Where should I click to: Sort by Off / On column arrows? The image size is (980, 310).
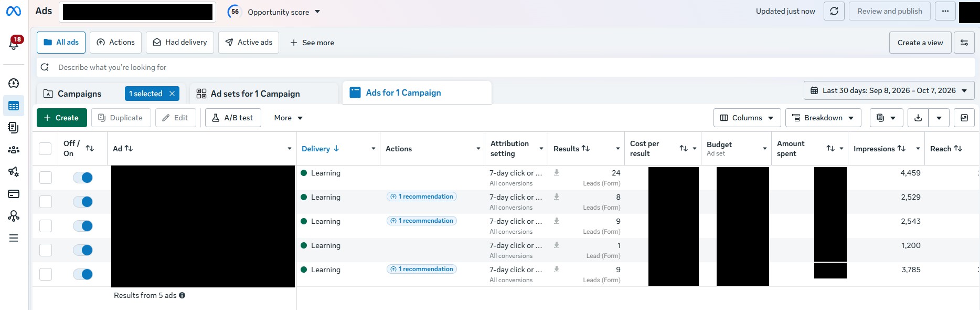(x=90, y=149)
